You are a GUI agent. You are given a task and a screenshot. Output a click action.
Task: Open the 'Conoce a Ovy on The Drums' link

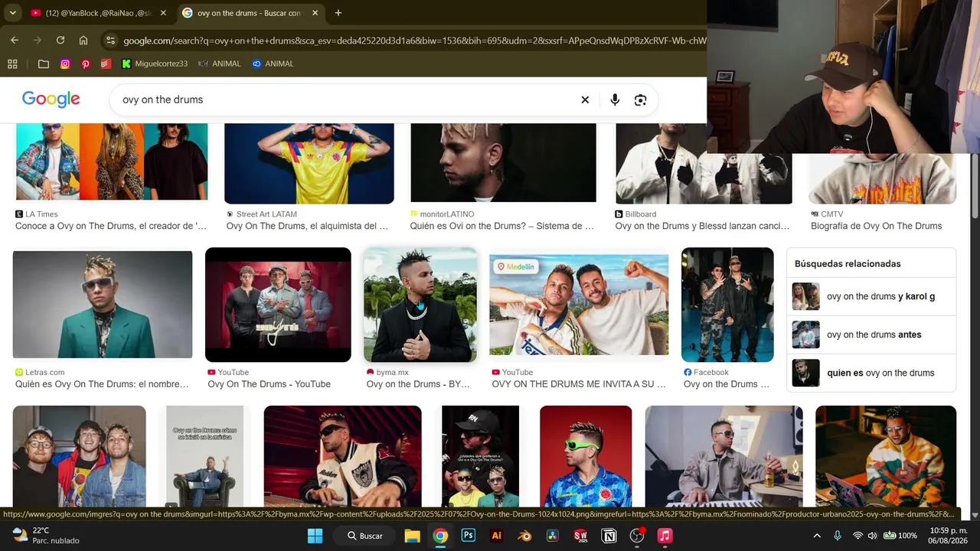(x=111, y=226)
